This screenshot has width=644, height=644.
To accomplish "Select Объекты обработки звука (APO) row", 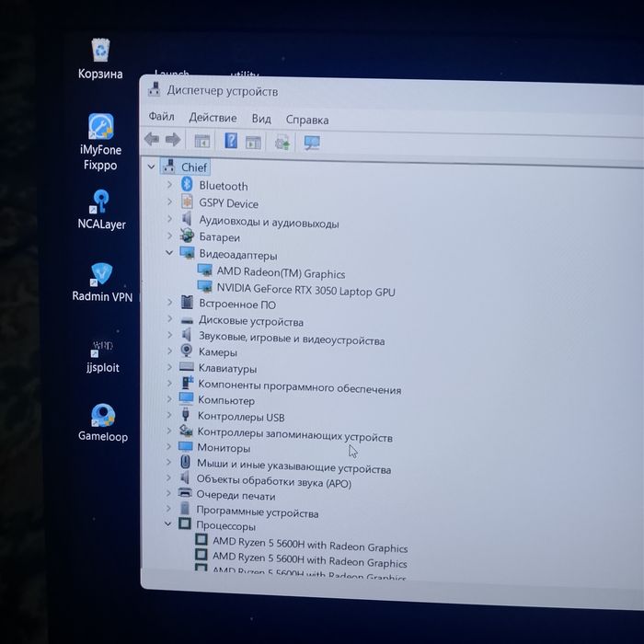I will tap(274, 481).
